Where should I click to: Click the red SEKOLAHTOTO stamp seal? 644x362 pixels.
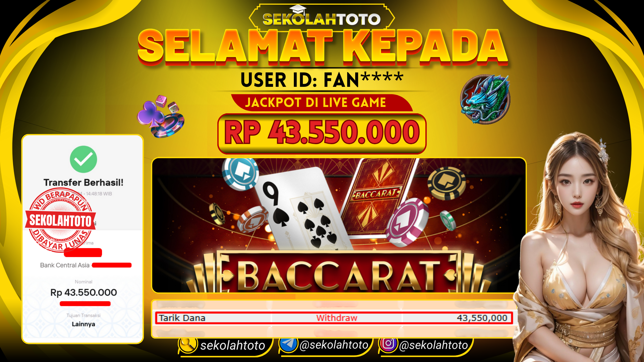61,220
